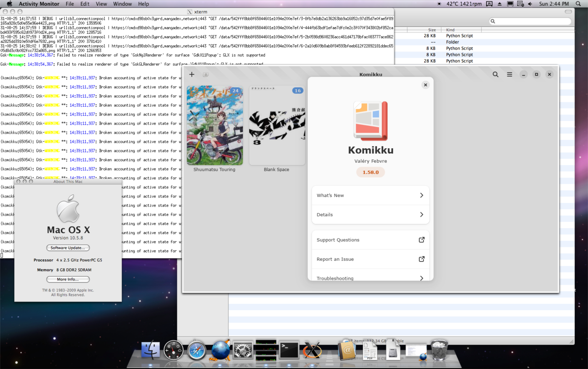Click the X11 icon in the Dock

(x=312, y=350)
